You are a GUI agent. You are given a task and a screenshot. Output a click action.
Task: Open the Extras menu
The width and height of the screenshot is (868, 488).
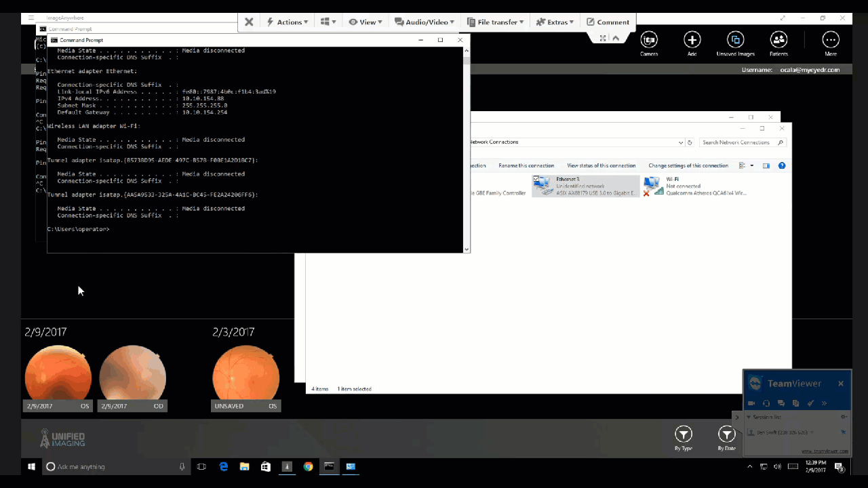[x=555, y=22]
